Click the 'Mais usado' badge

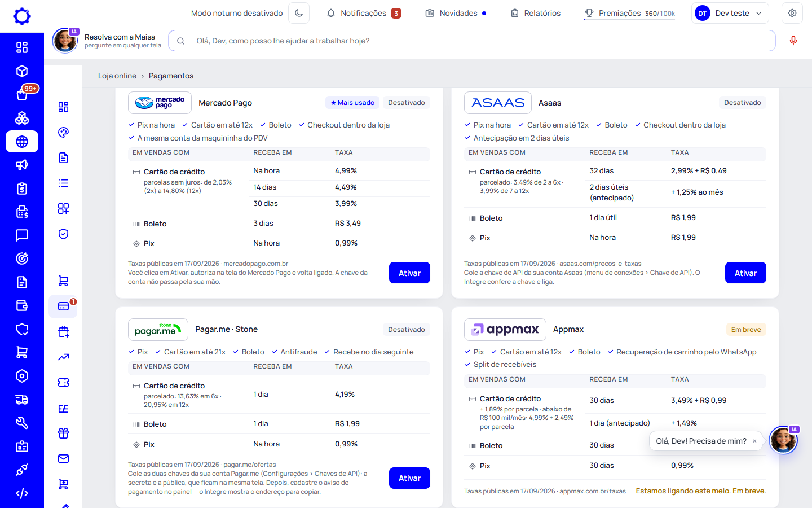[352, 103]
